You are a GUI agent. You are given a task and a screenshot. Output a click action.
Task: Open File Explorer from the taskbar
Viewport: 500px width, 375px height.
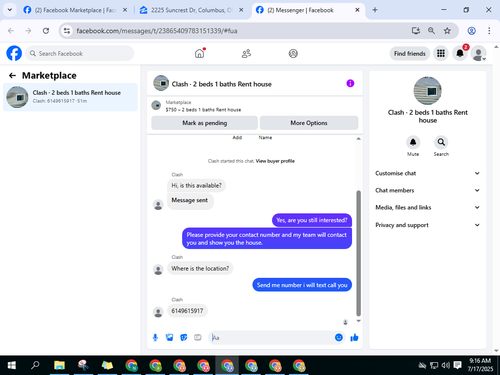[x=59, y=365]
